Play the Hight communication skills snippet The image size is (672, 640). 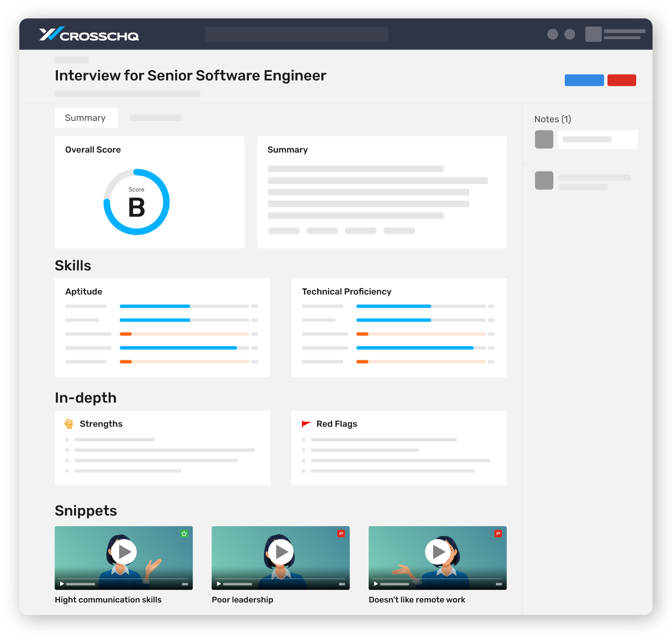coord(124,552)
